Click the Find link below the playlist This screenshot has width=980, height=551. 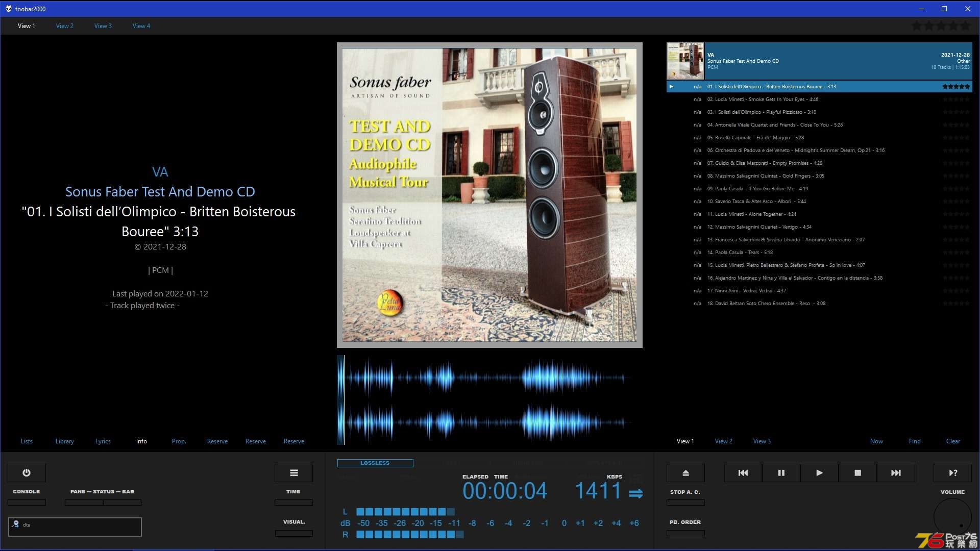coord(915,441)
